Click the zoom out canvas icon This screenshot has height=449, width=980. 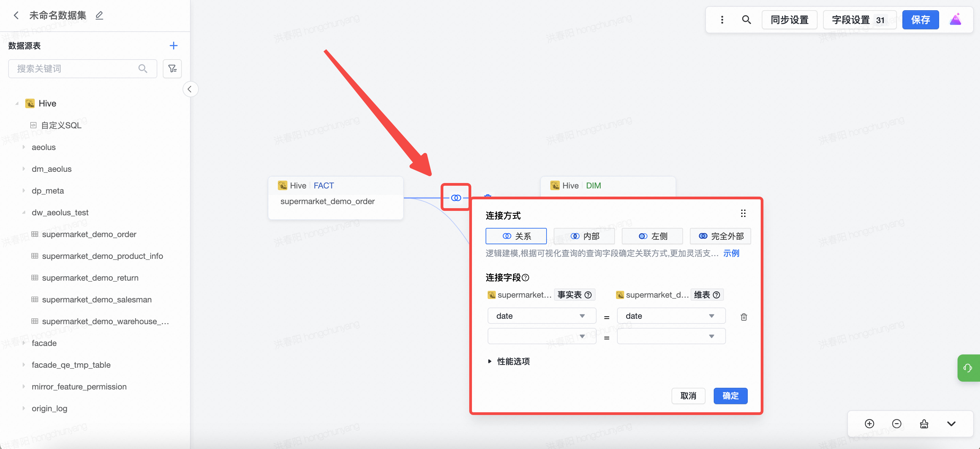(896, 423)
